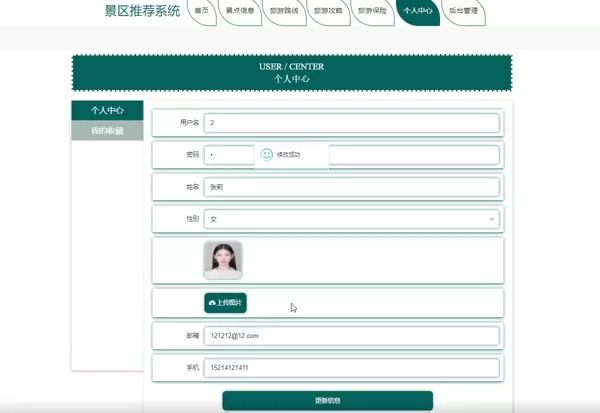Click the user avatar photo thumbnail
The height and width of the screenshot is (413, 600).
pos(223,260)
